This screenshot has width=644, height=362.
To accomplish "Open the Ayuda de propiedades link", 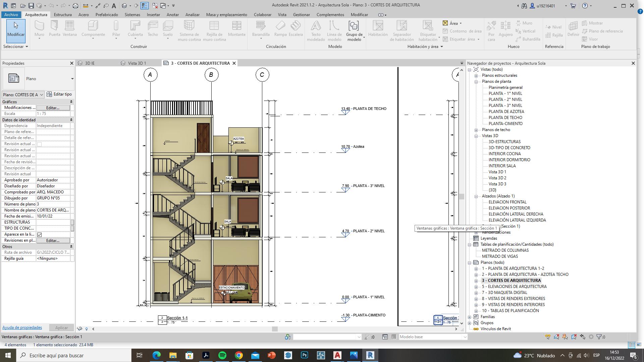I will tap(22, 327).
